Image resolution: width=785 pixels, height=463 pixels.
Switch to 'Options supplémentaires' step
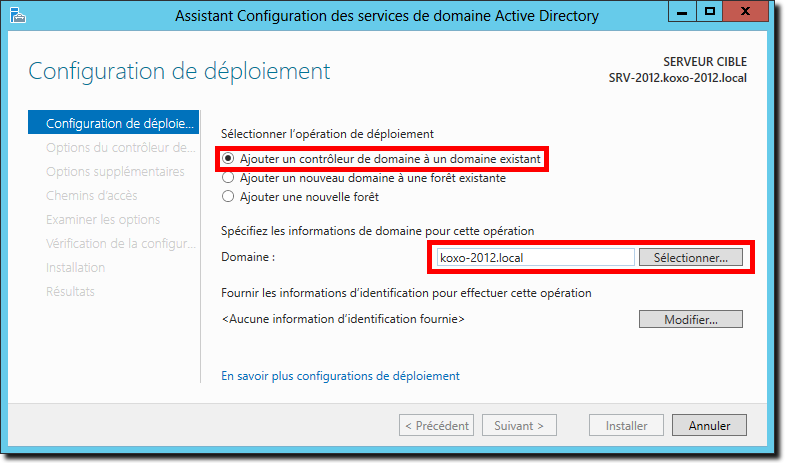115,172
